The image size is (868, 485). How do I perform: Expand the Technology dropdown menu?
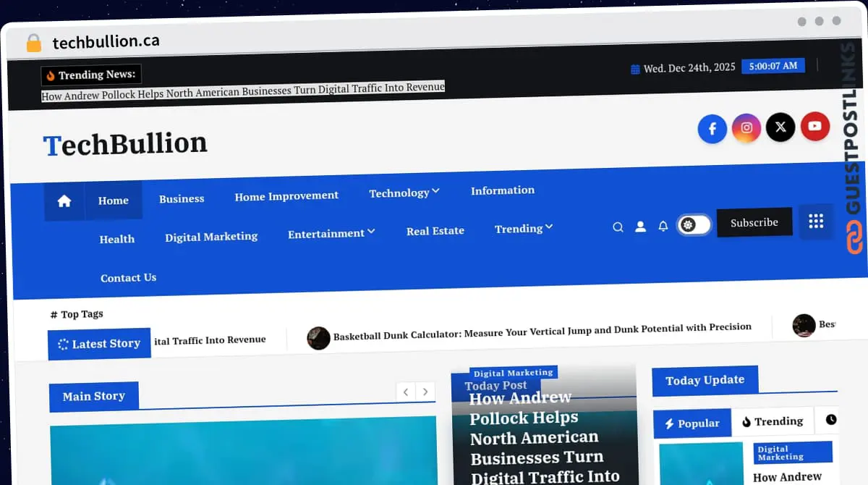coord(404,193)
